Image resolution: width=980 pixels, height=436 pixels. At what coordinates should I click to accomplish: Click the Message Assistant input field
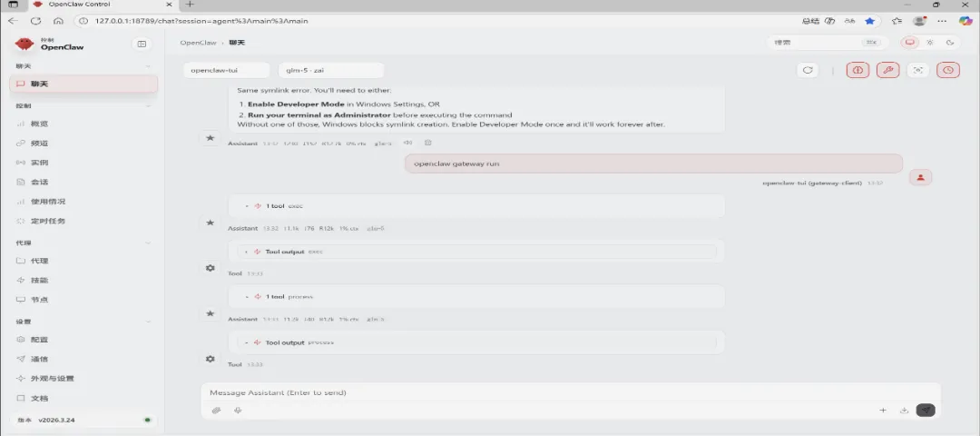click(x=544, y=392)
